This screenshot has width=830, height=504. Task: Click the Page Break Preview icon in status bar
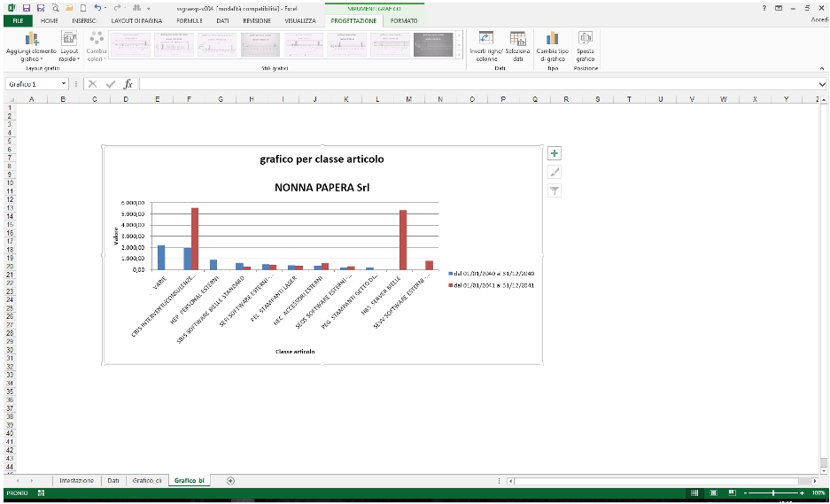[x=732, y=493]
